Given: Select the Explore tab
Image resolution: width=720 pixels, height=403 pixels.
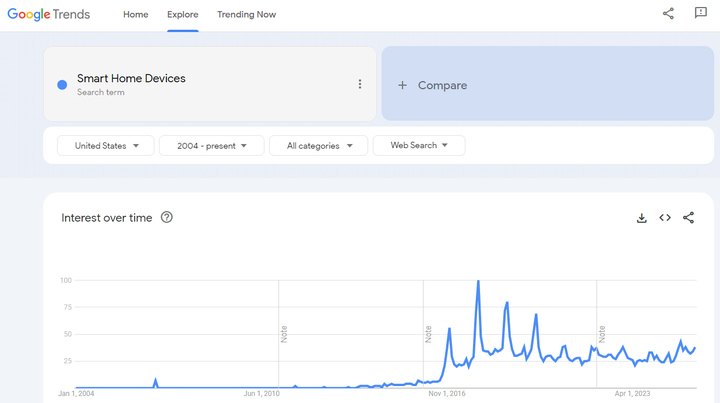Looking at the screenshot, I should point(183,15).
